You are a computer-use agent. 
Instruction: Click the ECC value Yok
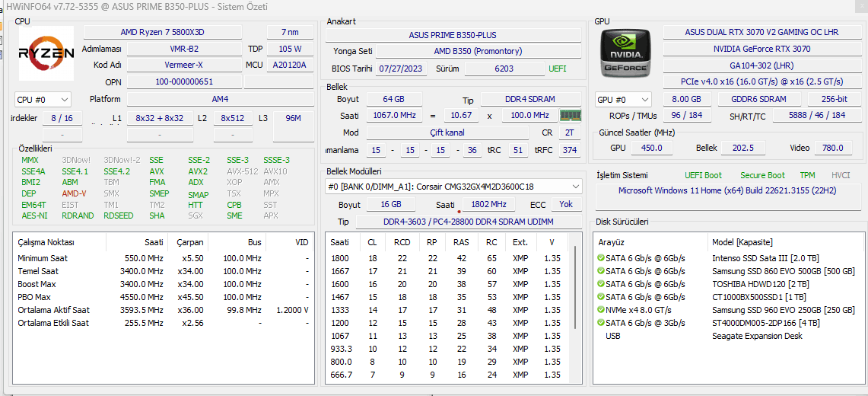click(566, 204)
